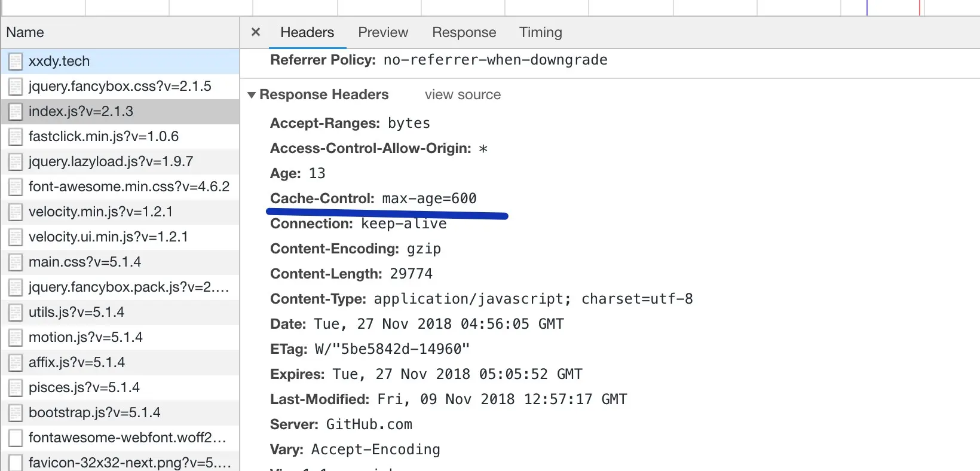Collapse the Response Headers section
This screenshot has height=471, width=980.
click(x=252, y=95)
